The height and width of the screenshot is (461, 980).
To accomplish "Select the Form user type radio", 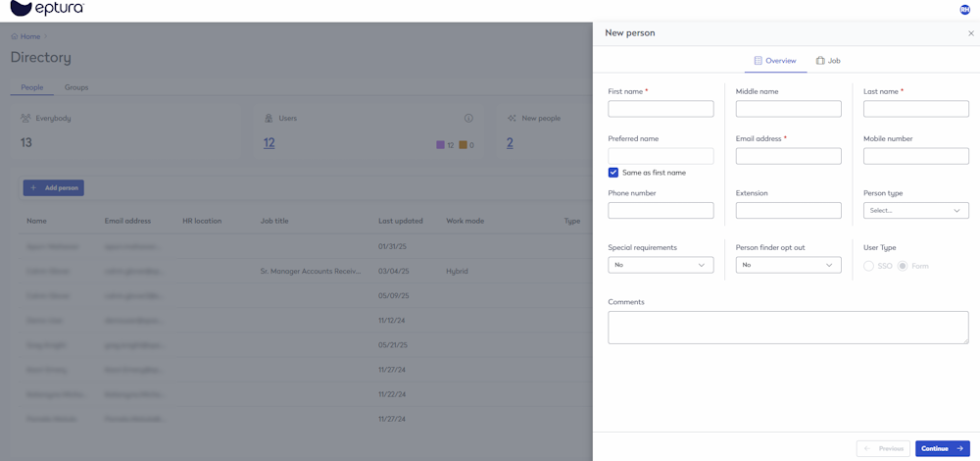I will (902, 266).
